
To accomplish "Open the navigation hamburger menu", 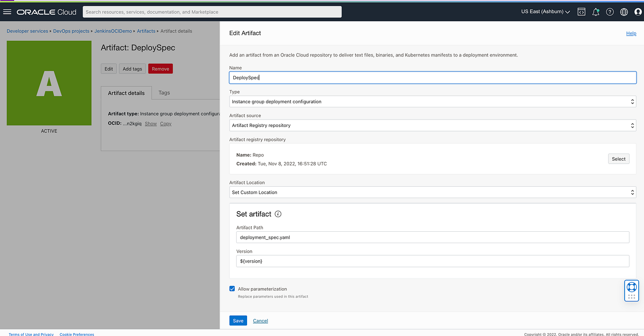I will [7, 12].
